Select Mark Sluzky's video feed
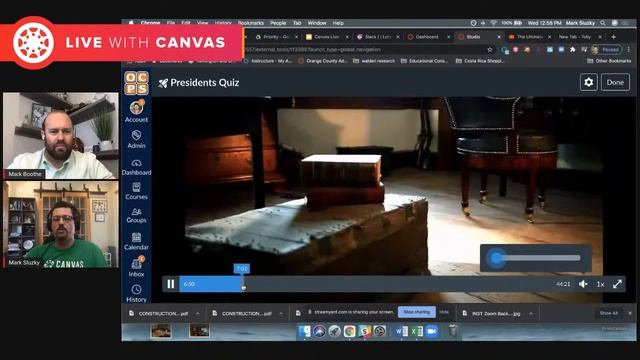Screen dimensions: 640x360 [x=61, y=224]
